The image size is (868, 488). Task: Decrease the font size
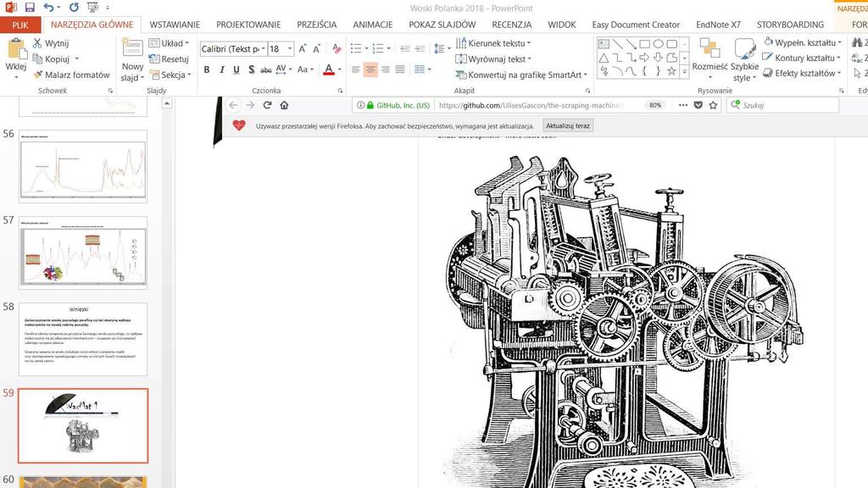(x=317, y=49)
